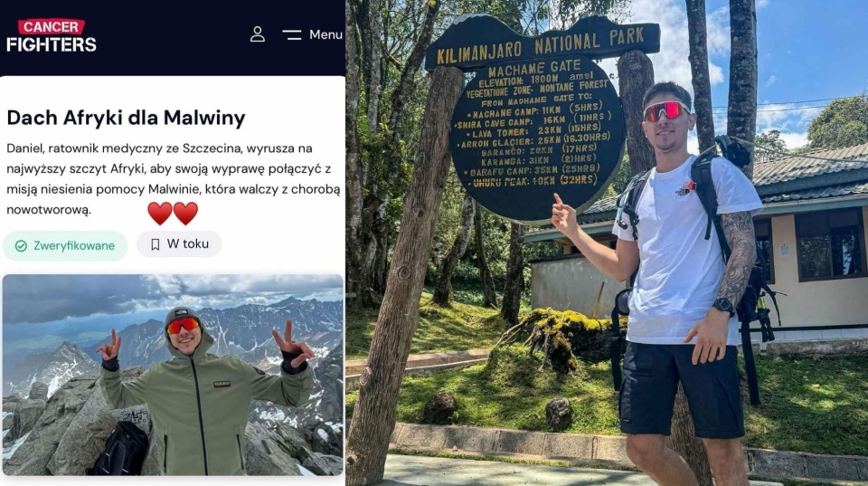
Task: Open the user account profile icon
Action: click(x=258, y=34)
